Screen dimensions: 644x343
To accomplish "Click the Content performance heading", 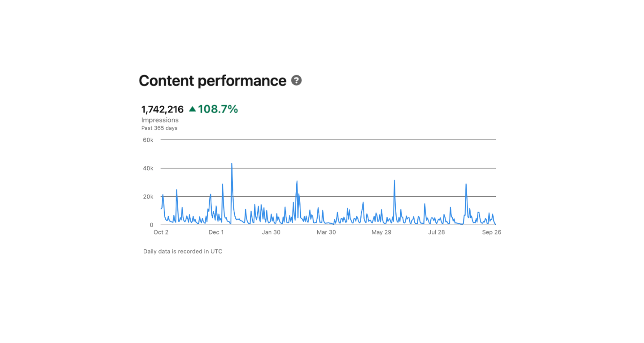I will [x=213, y=81].
